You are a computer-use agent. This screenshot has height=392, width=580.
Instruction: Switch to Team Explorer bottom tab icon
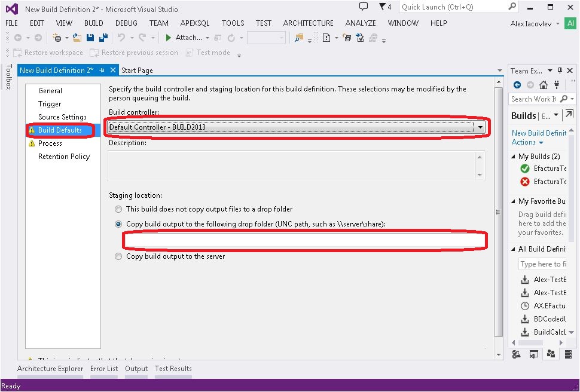551,354
